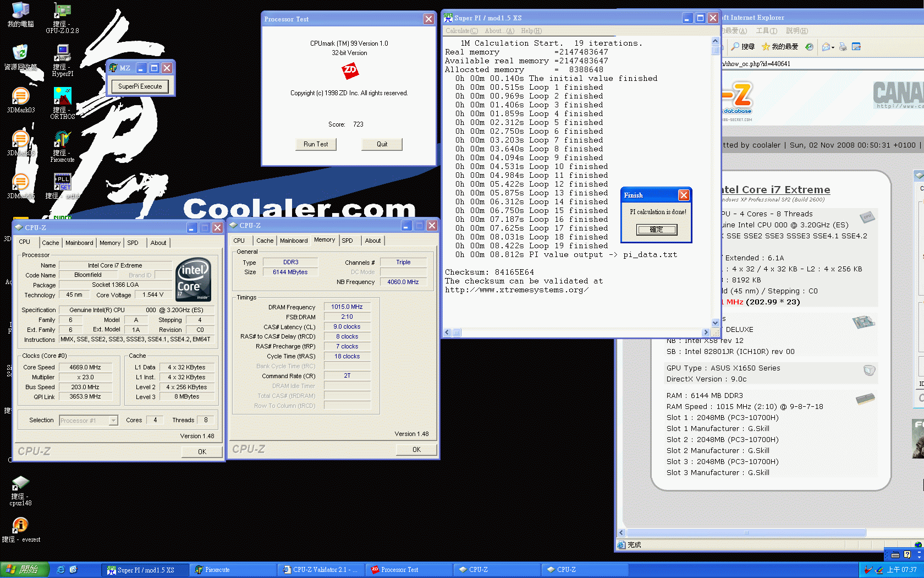Screen dimensions: 924x578
Task: Open the GPU-Z 0.2.8 shortcut icon
Action: pyautogui.click(x=62, y=18)
